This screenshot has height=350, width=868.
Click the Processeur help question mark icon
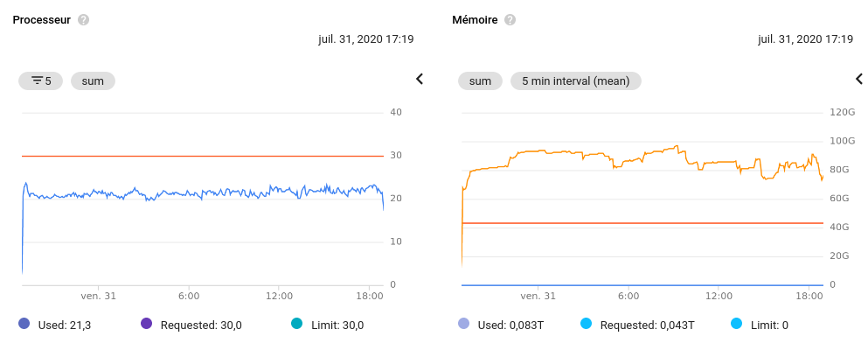84,19
